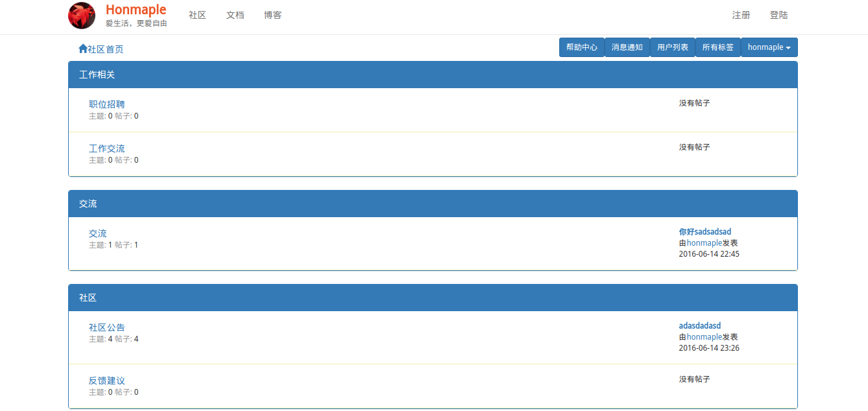Click the 社区 panel heading
The width and height of the screenshot is (868, 411).
pos(433,298)
